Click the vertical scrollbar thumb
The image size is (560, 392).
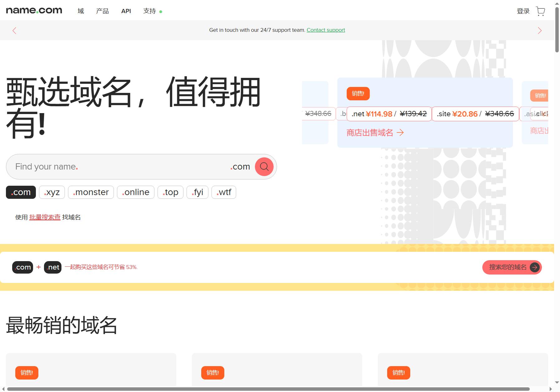pos(557,30)
